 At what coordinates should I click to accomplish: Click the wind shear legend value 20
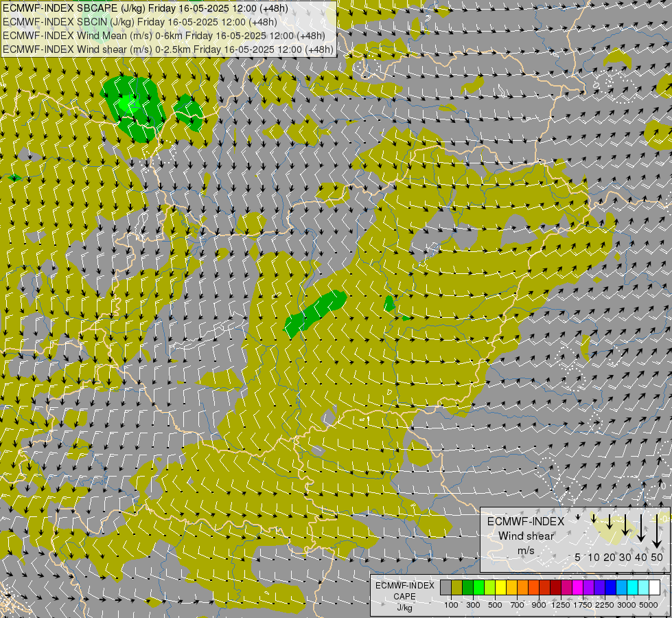(610, 557)
